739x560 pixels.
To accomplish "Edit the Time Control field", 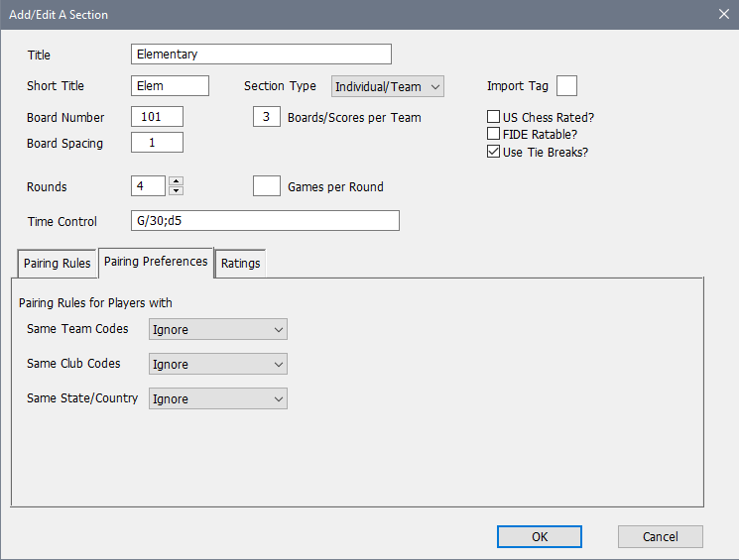I will point(265,220).
